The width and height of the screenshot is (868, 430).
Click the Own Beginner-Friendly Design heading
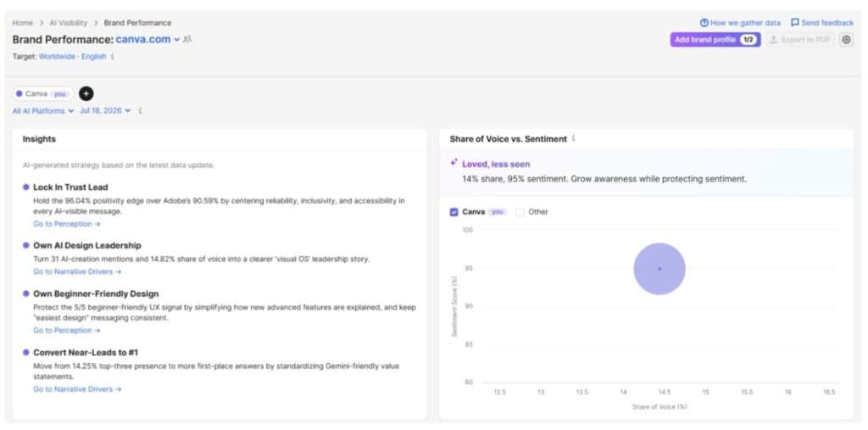96,293
